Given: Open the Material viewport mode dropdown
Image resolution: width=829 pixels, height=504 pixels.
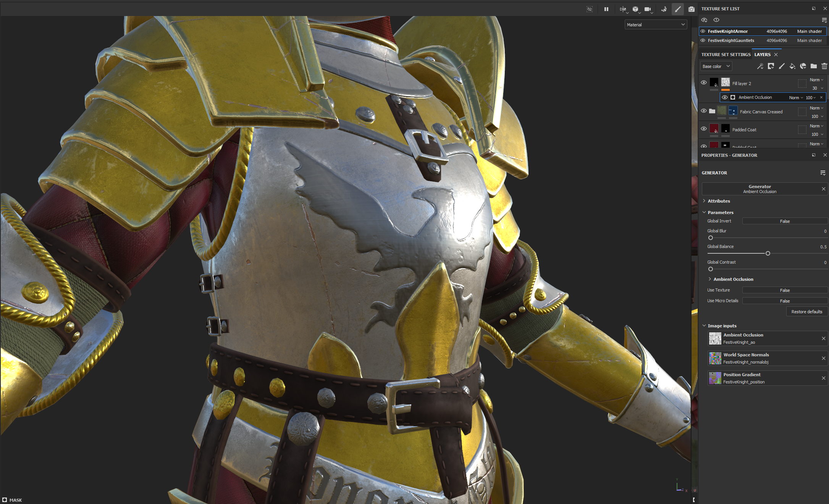Looking at the screenshot, I should [656, 25].
